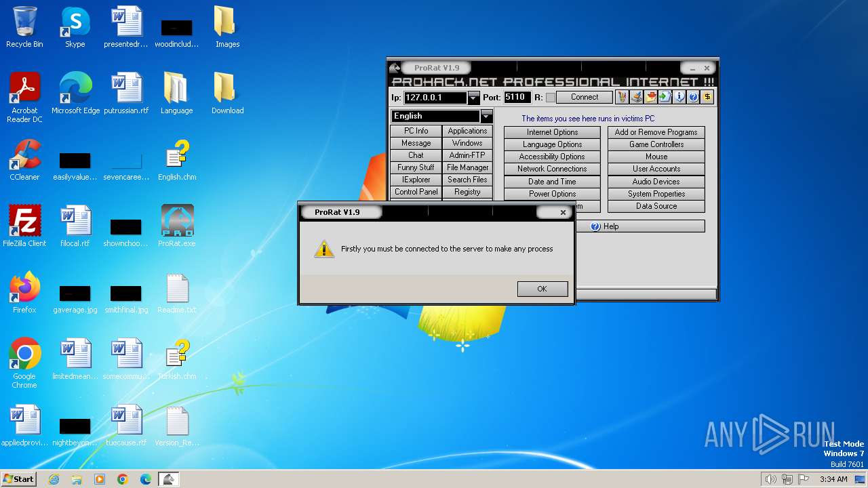Select the Windows menu button
This screenshot has height=488, width=868.
click(467, 144)
